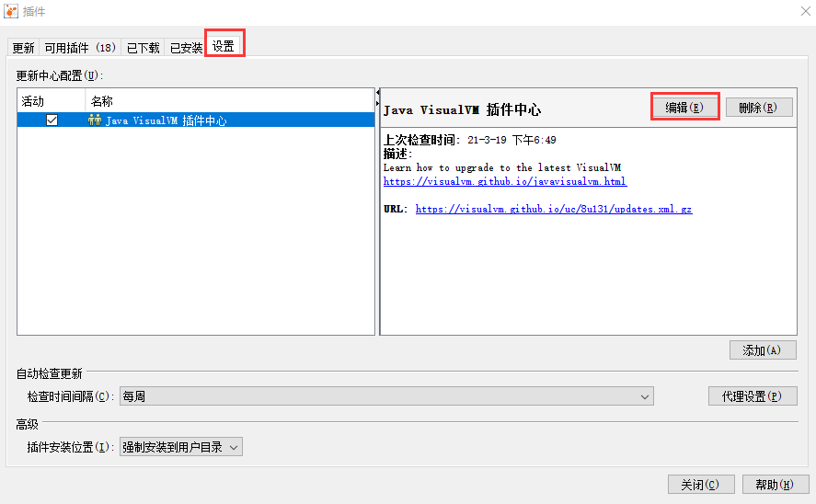Click the 关闭(C) button
This screenshot has height=504, width=816.
pyautogui.click(x=700, y=485)
